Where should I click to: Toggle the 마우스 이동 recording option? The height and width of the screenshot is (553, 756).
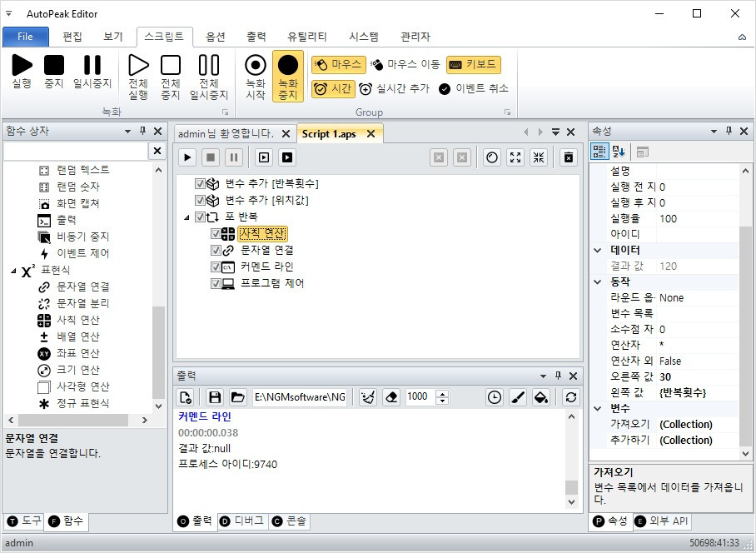[x=405, y=65]
